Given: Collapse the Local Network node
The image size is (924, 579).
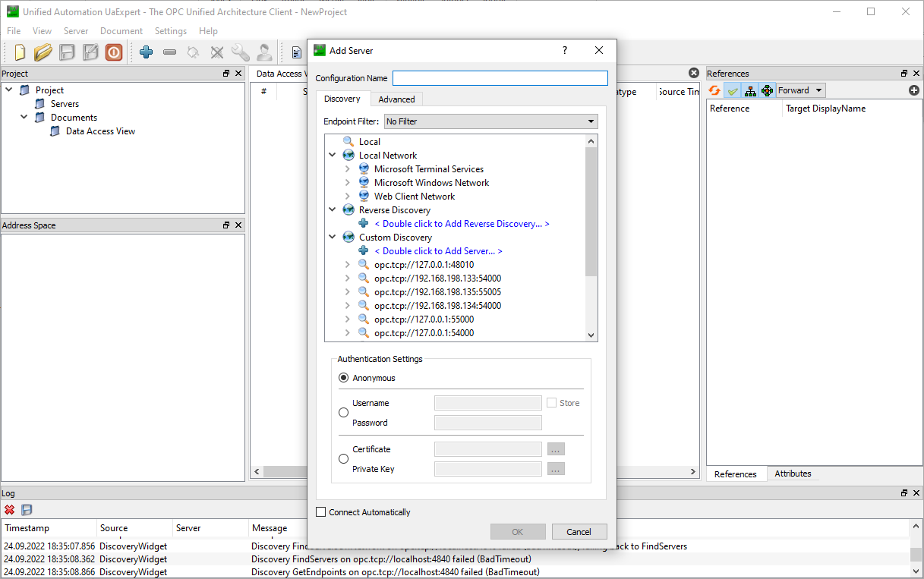Looking at the screenshot, I should pos(333,156).
